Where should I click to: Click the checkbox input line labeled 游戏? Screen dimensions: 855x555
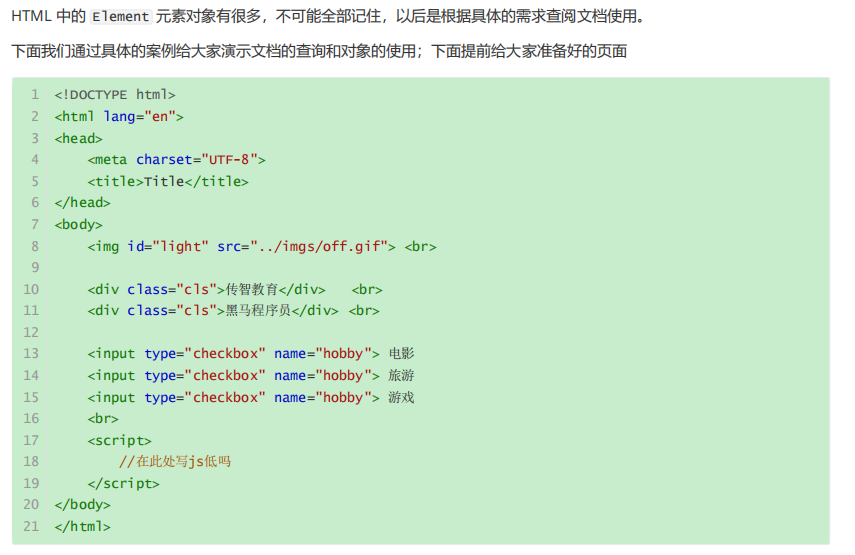tap(251, 397)
